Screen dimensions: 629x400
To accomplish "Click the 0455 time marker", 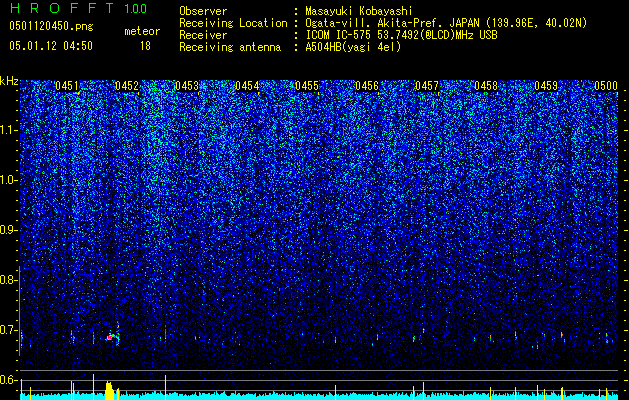I will pyautogui.click(x=307, y=86).
